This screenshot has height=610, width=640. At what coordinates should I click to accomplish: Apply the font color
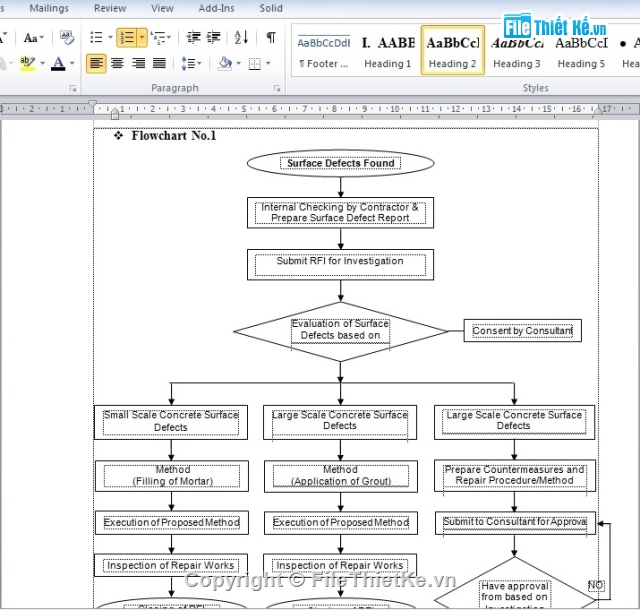click(x=58, y=63)
